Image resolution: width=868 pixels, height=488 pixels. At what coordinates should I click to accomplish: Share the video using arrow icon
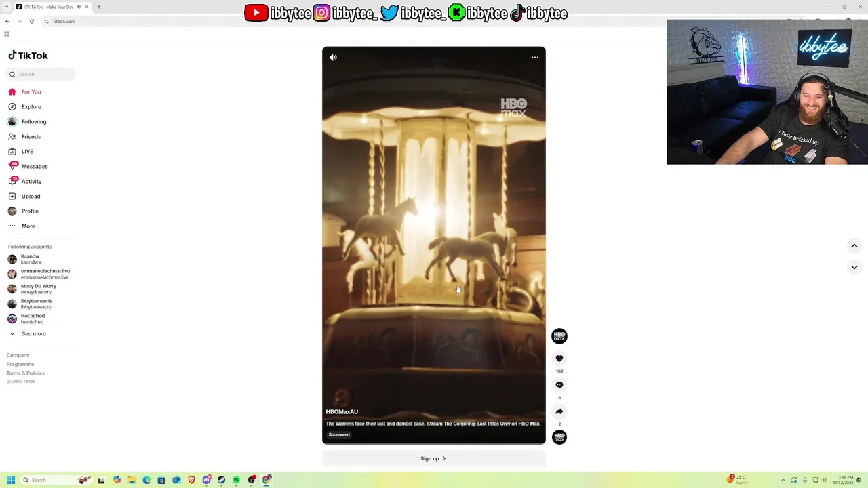coord(559,411)
